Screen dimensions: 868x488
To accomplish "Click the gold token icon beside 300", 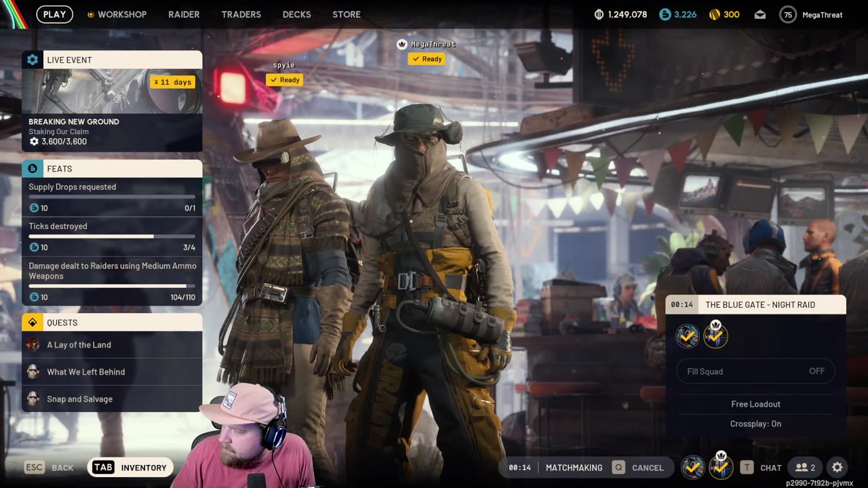I will (x=714, y=14).
